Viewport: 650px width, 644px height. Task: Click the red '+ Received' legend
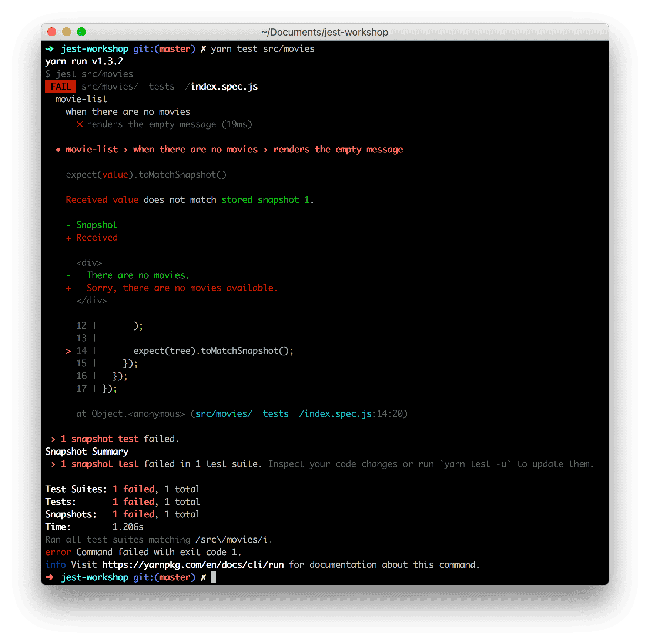(92, 238)
